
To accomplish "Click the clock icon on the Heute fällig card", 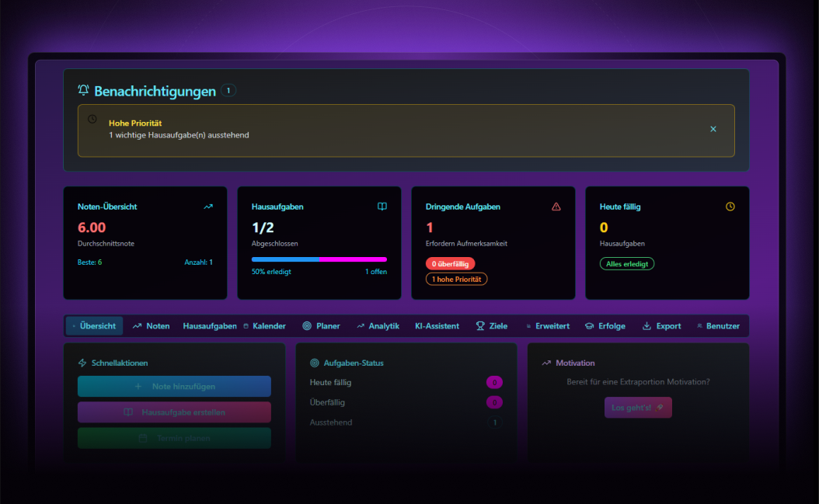I will point(730,206).
